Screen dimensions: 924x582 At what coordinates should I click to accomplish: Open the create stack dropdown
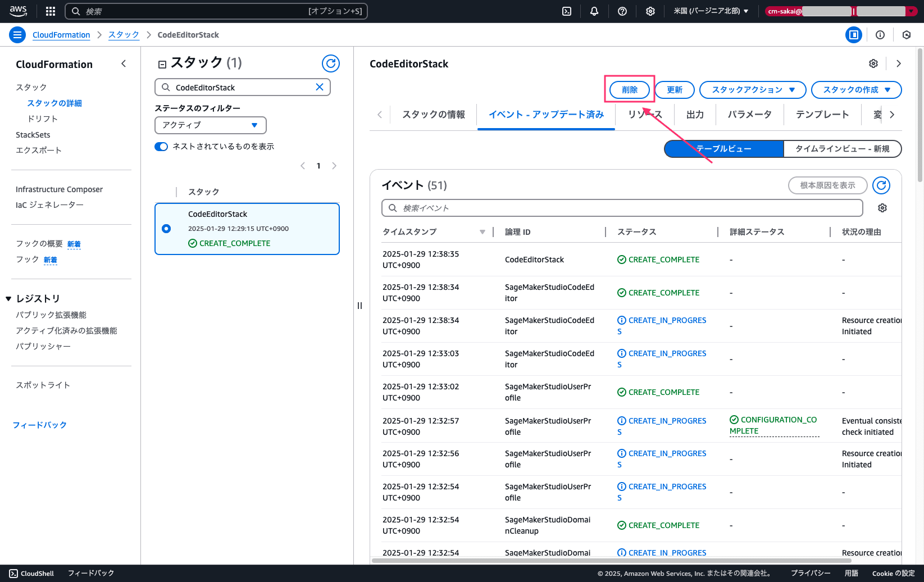(x=857, y=90)
